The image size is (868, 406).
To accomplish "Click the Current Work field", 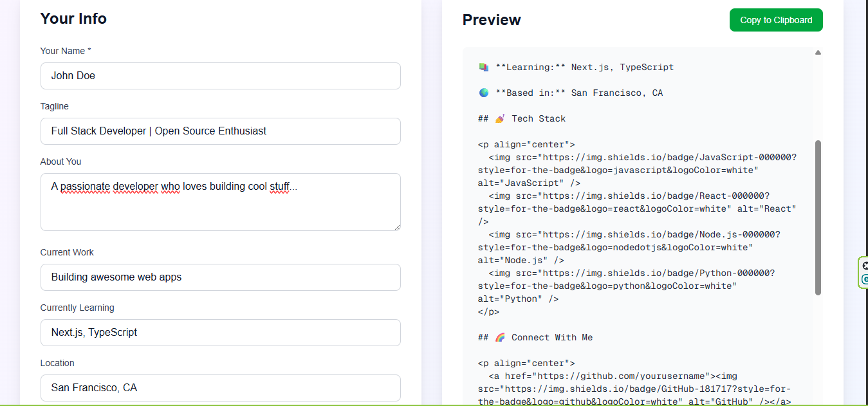I will point(220,277).
